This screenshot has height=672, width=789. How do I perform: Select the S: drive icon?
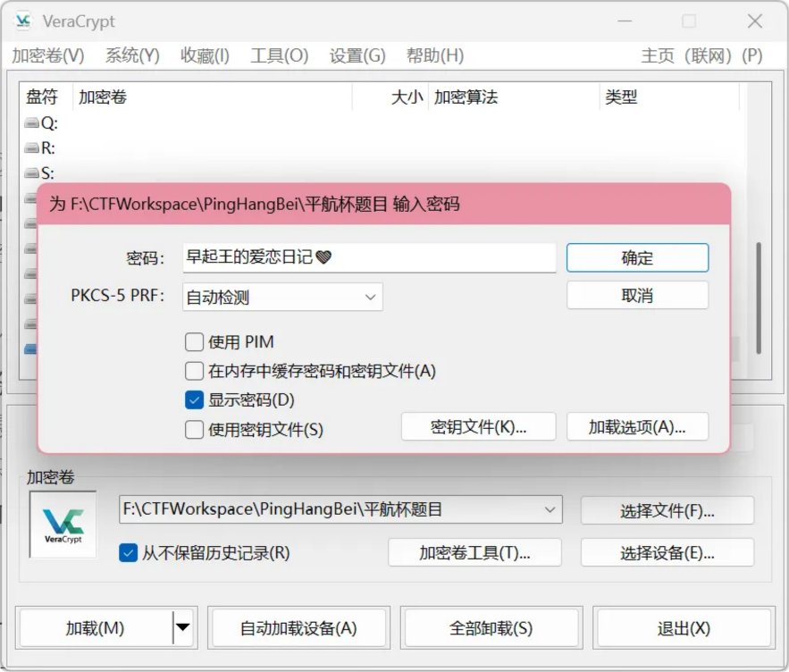point(31,173)
